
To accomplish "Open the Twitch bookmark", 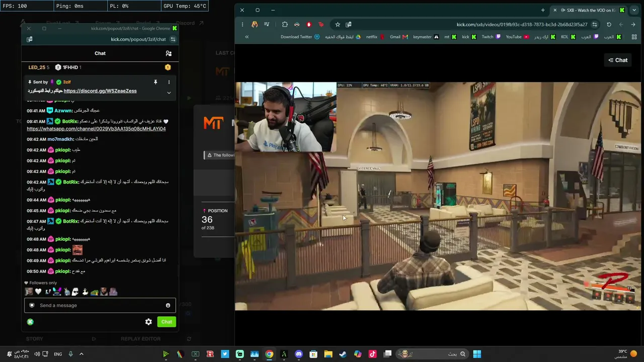I will [x=491, y=37].
